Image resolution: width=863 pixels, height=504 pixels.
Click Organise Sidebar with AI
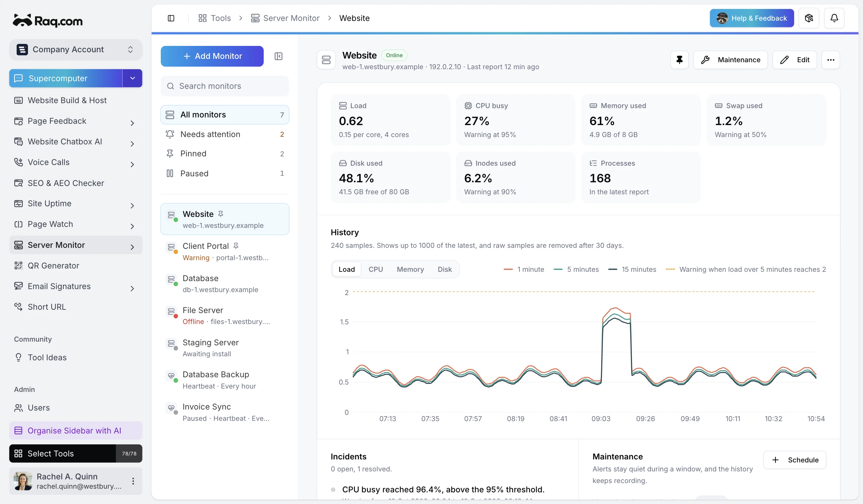click(76, 430)
